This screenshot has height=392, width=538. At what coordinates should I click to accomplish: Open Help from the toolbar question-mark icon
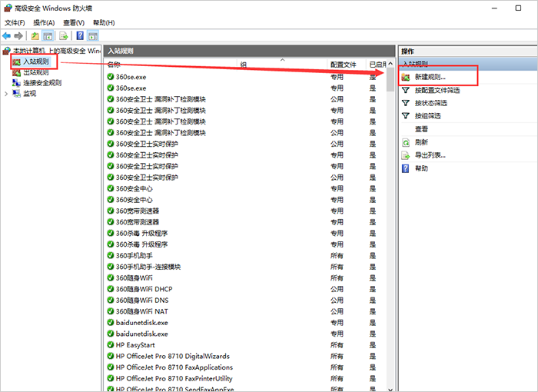(80, 35)
